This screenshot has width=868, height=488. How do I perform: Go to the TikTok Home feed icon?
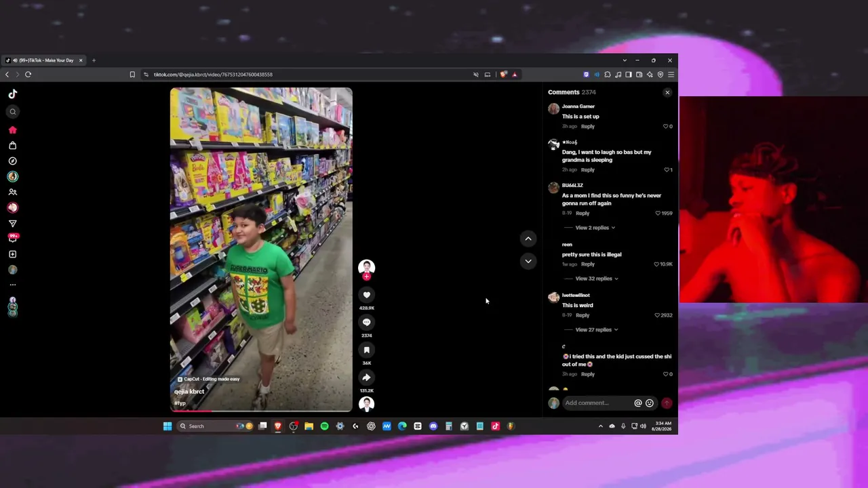13,130
